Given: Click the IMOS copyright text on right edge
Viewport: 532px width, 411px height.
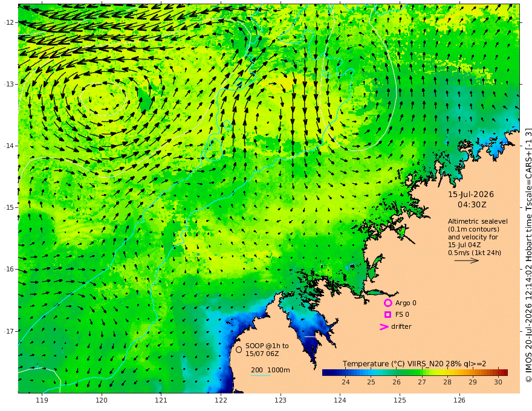Looking at the screenshot, I should [528, 255].
